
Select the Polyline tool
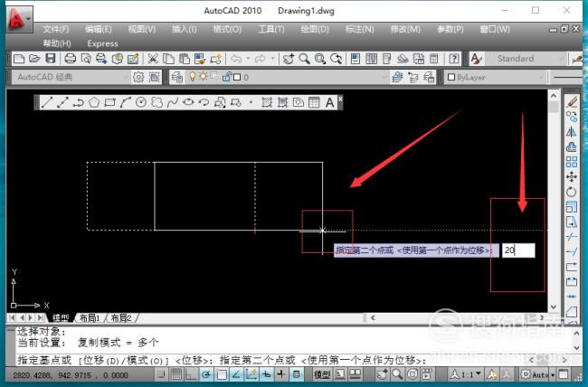(x=78, y=102)
